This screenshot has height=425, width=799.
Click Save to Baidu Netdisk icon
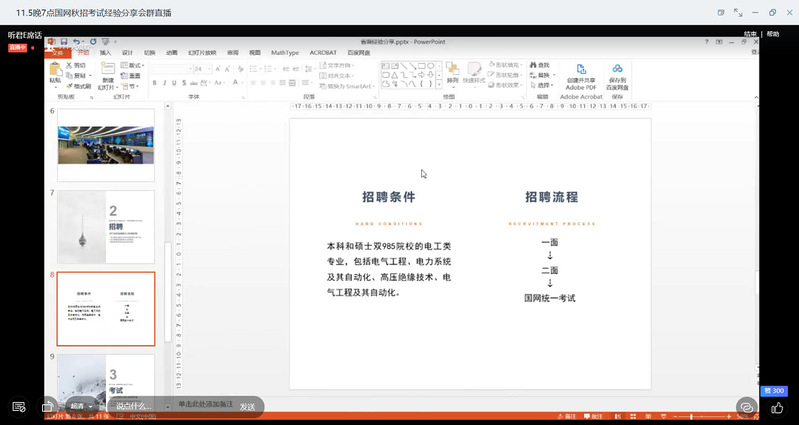618,72
